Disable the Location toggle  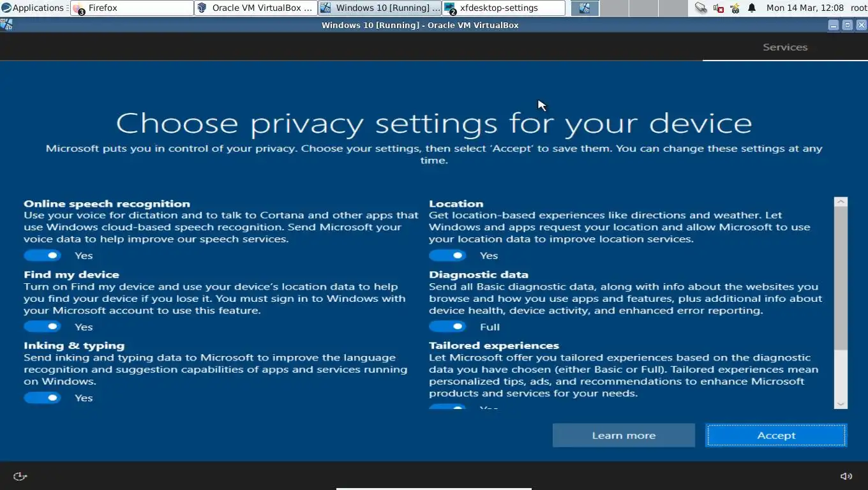coord(447,255)
